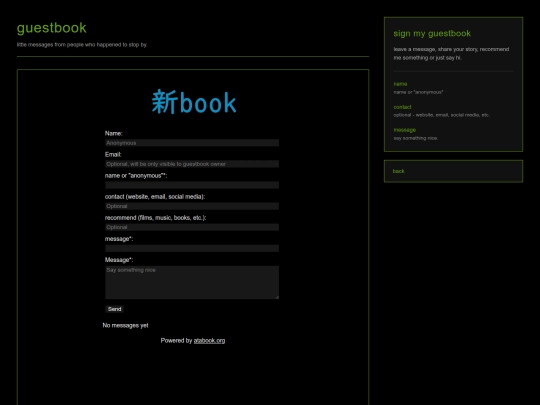The image size is (540, 405).
Task: Focus the name or "anonymous" text field
Action: tap(192, 185)
